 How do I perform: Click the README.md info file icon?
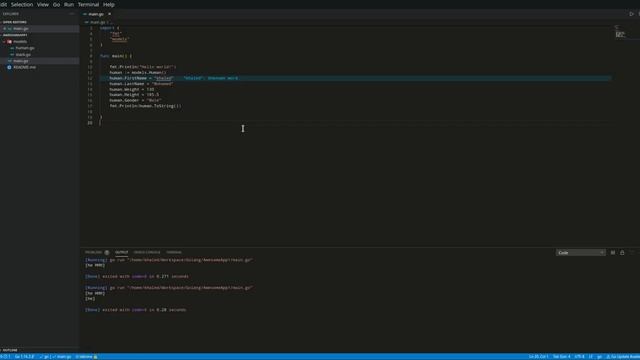[9, 67]
